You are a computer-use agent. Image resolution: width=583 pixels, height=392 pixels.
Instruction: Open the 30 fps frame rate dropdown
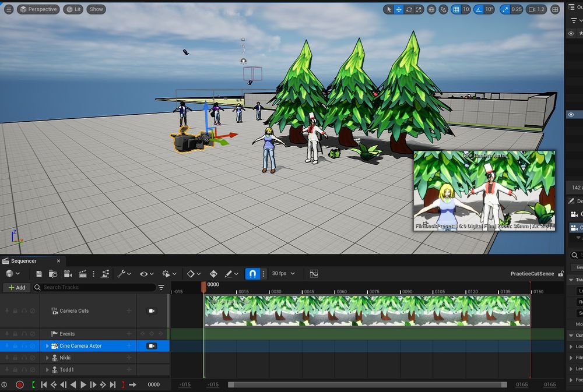click(x=283, y=274)
